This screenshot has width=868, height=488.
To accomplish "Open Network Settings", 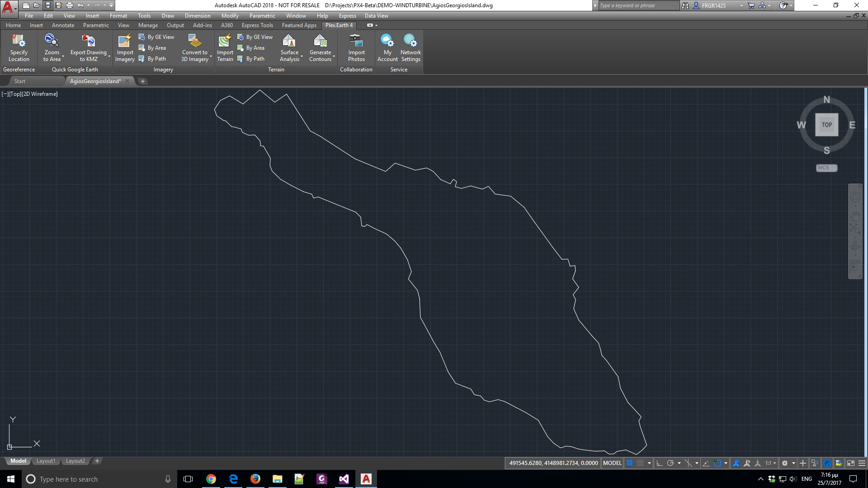I will tap(410, 47).
